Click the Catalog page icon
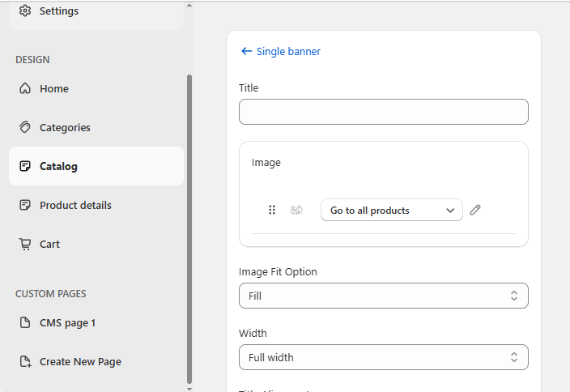This screenshot has width=570, height=392. pyautogui.click(x=25, y=166)
